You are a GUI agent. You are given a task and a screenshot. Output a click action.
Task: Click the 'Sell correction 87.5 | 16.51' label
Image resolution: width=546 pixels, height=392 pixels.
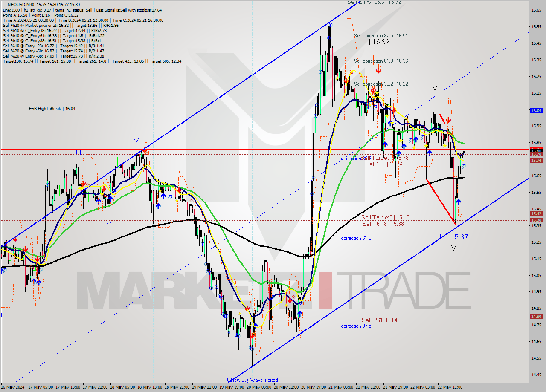click(380, 36)
